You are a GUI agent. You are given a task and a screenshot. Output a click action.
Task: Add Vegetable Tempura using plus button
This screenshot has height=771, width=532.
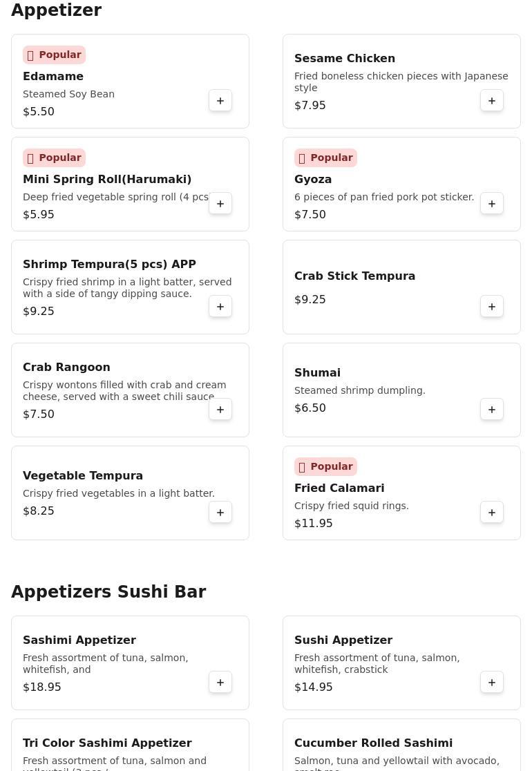220,513
